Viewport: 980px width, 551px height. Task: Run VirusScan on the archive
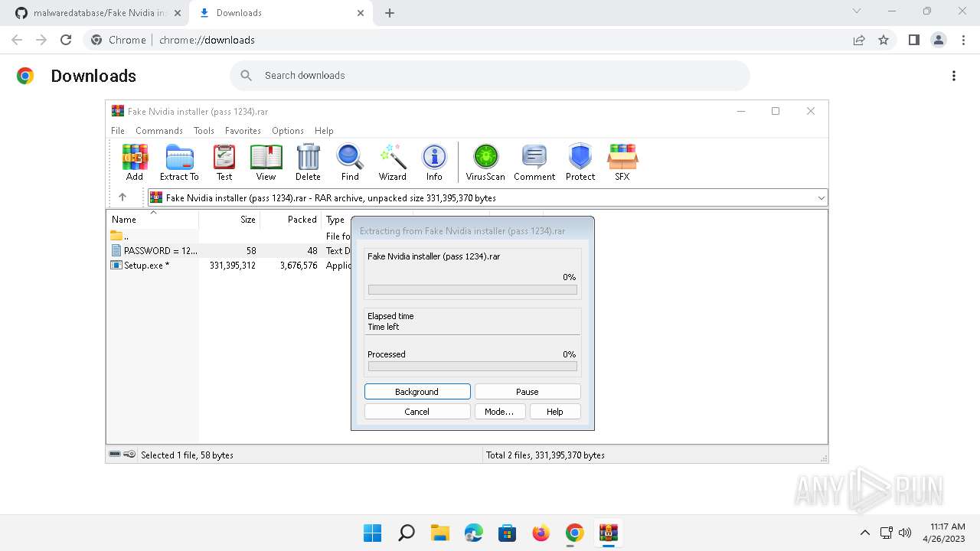click(x=485, y=162)
